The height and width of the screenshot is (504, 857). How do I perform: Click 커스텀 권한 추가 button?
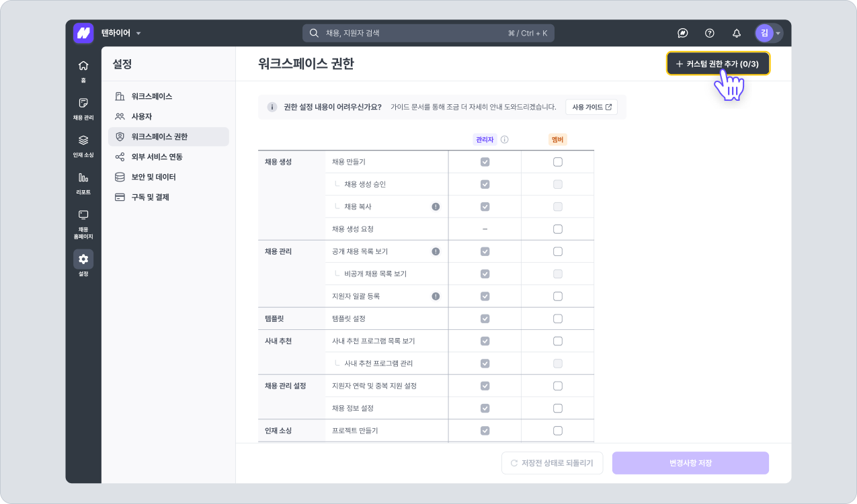pos(717,64)
